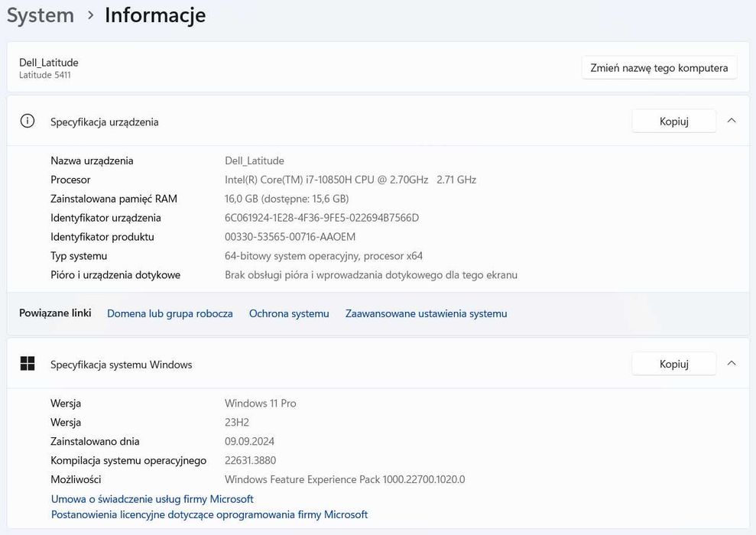Viewport: 756px width, 535px height.
Task: Select the Identyfikator produktu label
Action: [x=102, y=237]
